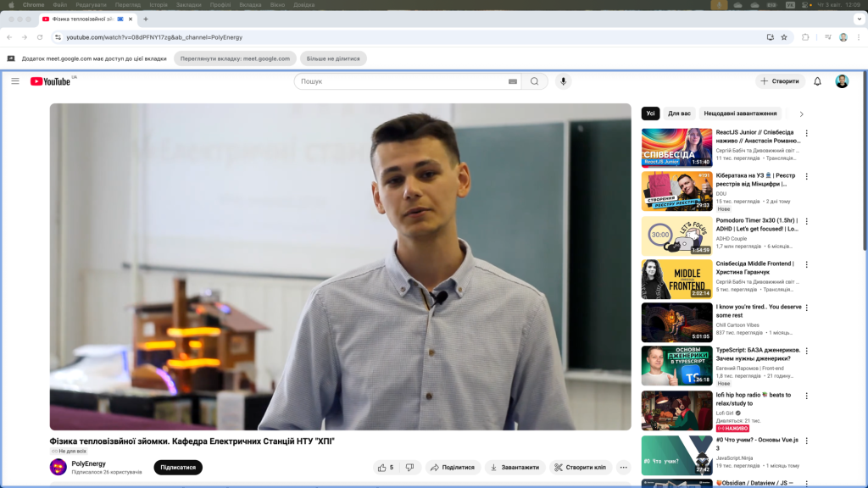Click the address bar URL
Viewport: 868px width, 488px height.
154,37
